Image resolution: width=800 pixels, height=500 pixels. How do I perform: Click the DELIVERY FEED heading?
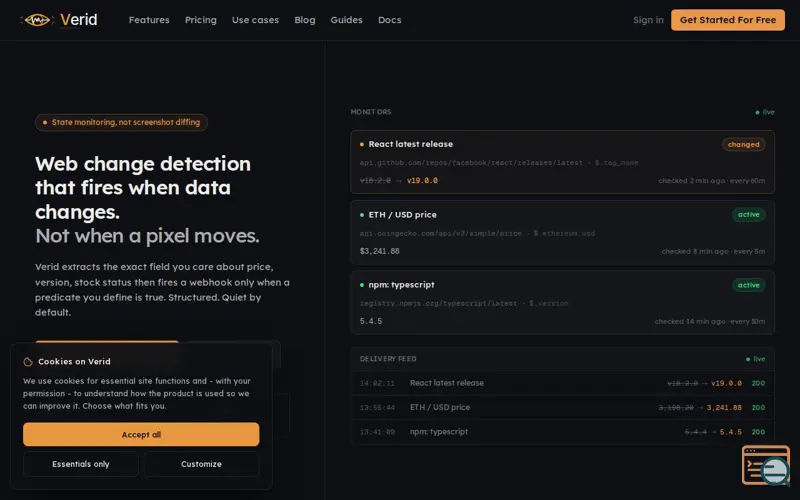(x=388, y=359)
